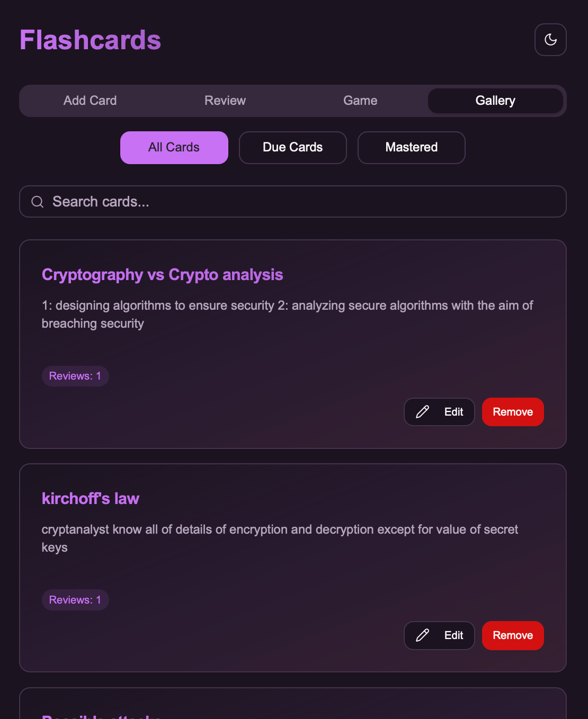Click the Cryptography vs Crypto analysis title
Screen dimensions: 588x719
[x=162, y=275]
